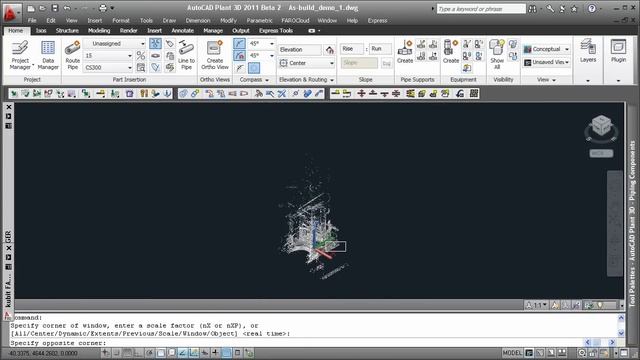Image resolution: width=640 pixels, height=360 pixels.
Task: Toggle the MODEL space button
Action: tap(512, 353)
